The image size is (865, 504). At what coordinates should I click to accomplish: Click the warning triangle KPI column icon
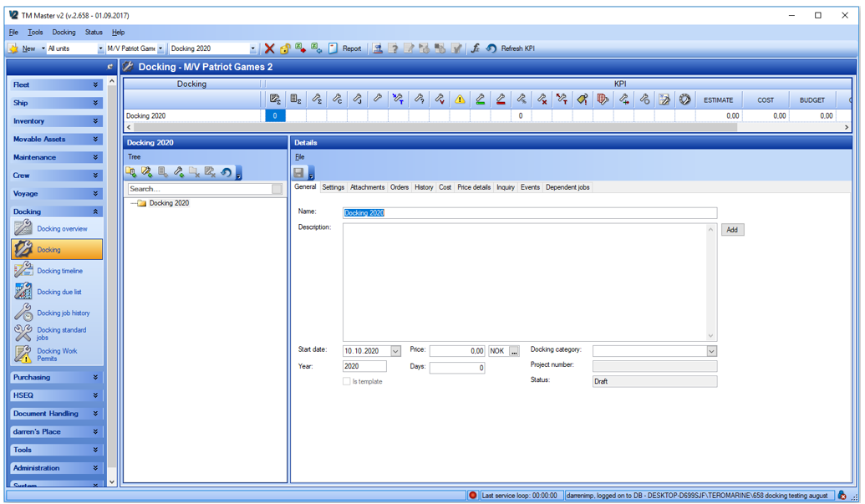460,99
